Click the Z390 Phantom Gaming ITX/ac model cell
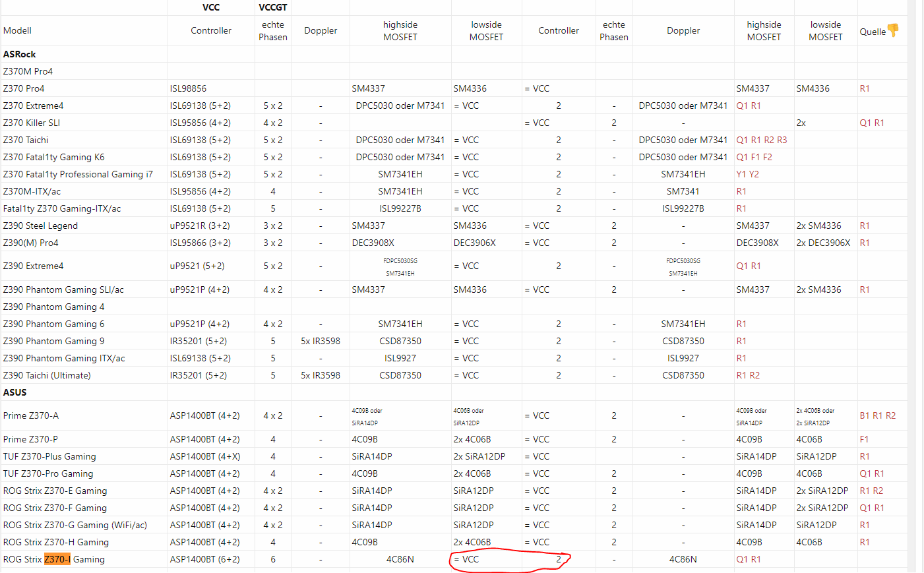 coord(84,358)
